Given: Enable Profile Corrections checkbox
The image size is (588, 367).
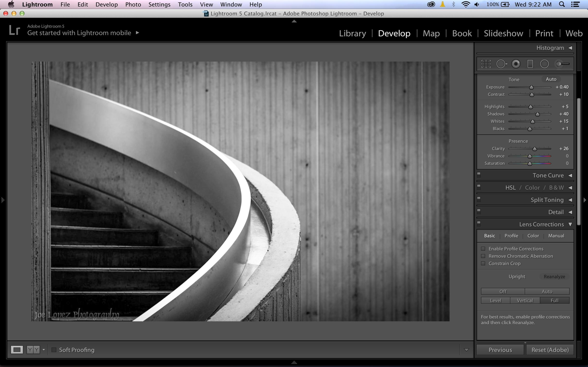Looking at the screenshot, I should point(483,249).
